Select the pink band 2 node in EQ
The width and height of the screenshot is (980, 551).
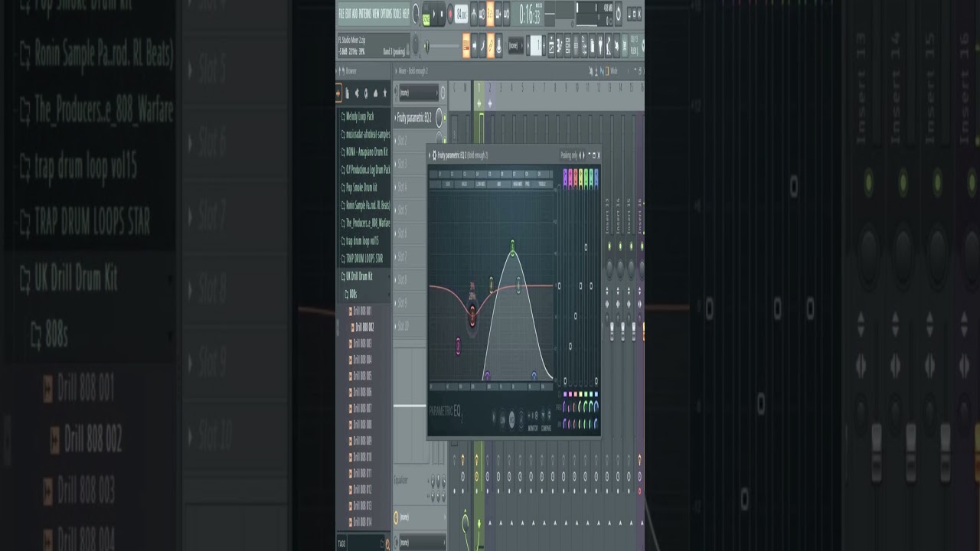(459, 346)
